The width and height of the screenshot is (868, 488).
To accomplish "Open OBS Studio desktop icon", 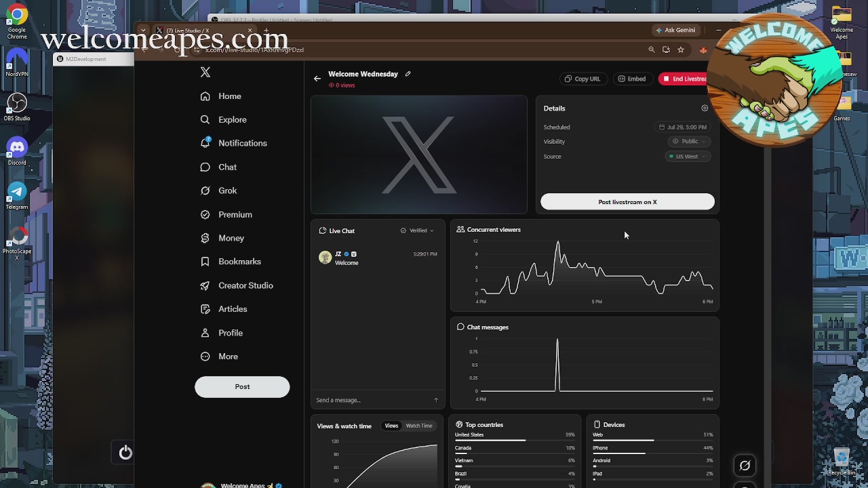I will [x=17, y=107].
